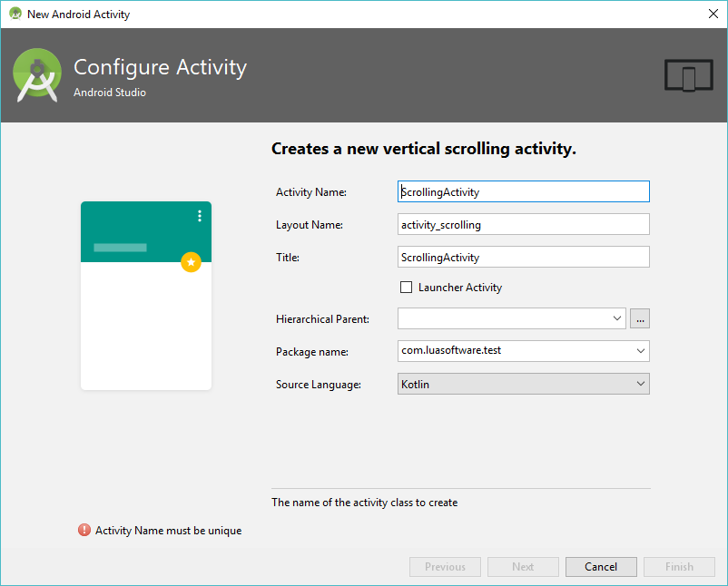Image resolution: width=728 pixels, height=586 pixels.
Task: Open Hierarchical Parent browse dialog via ellipsis button
Action: coord(639,318)
